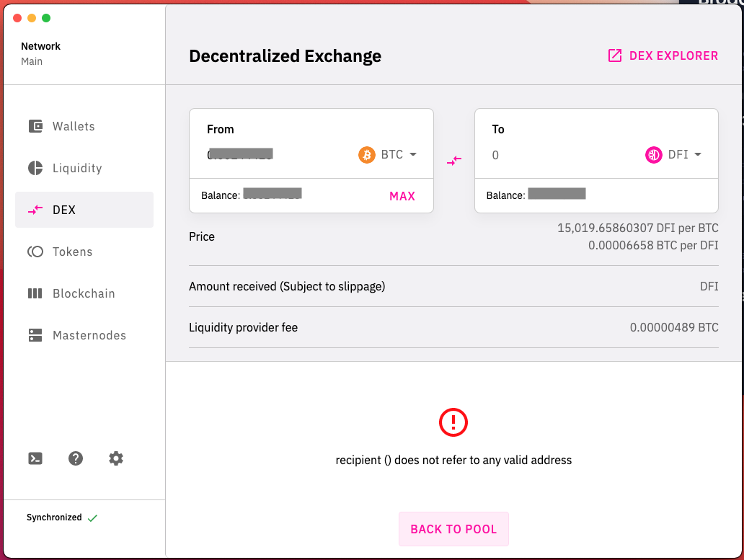Expand the DFI token dropdown arrow
The image size is (744, 560).
[698, 154]
